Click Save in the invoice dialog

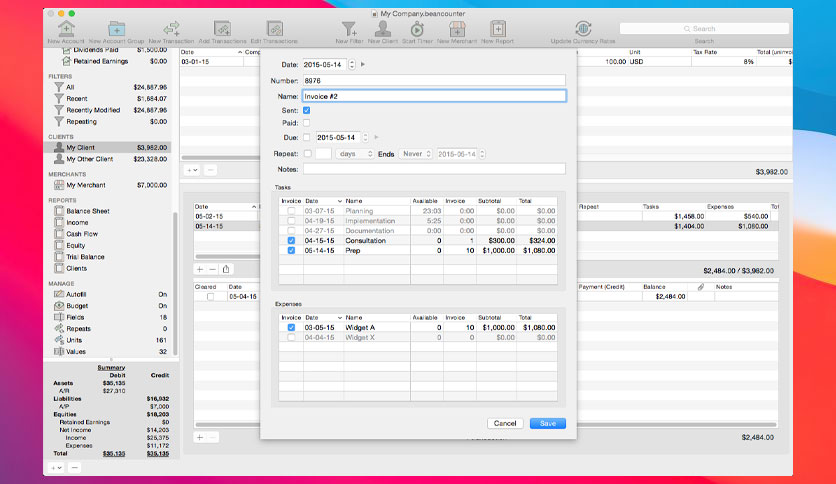[548, 423]
